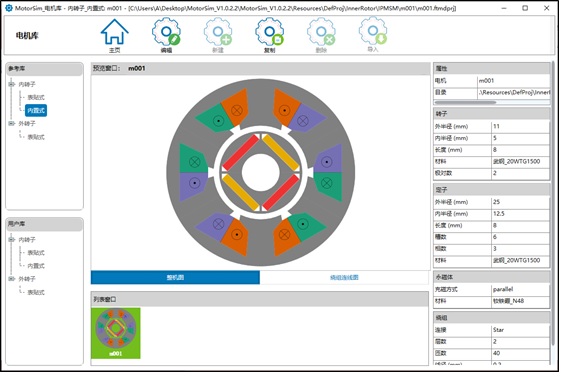Select the m001 motor thumbnail
Viewport: 562px width, 377px height.
(x=116, y=334)
